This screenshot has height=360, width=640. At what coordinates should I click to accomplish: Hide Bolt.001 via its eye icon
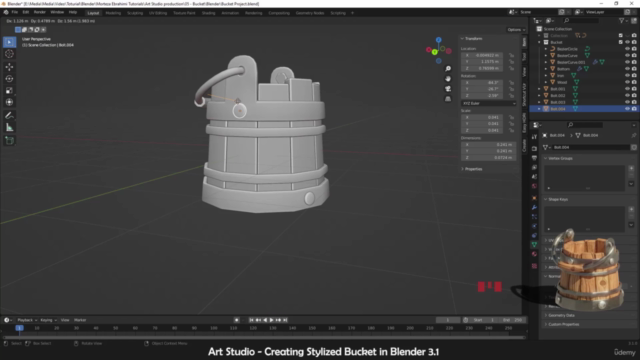click(627, 89)
